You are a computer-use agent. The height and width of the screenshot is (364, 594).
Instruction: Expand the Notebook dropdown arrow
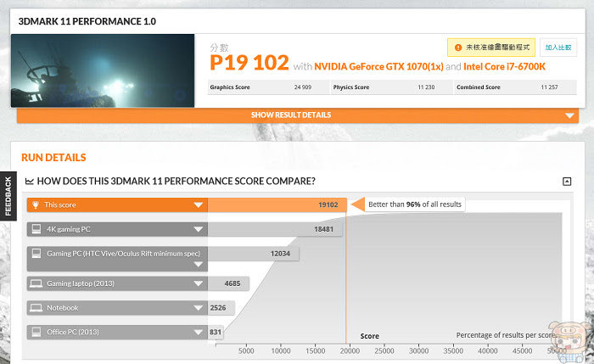click(198, 308)
